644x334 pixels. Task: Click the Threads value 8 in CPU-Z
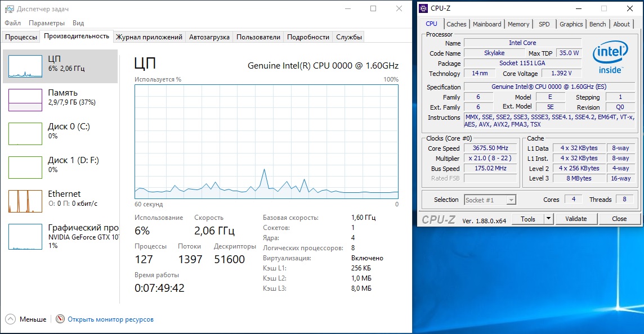coord(624,200)
